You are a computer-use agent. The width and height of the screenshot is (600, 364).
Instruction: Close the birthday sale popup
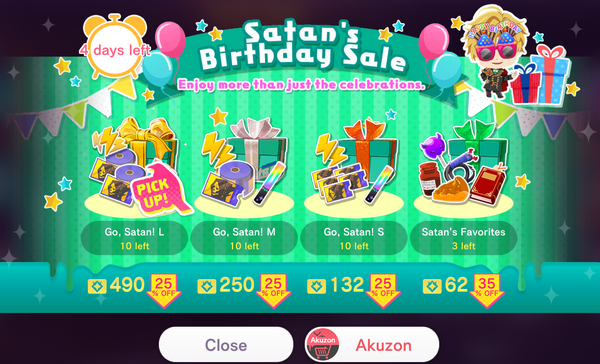(x=226, y=345)
